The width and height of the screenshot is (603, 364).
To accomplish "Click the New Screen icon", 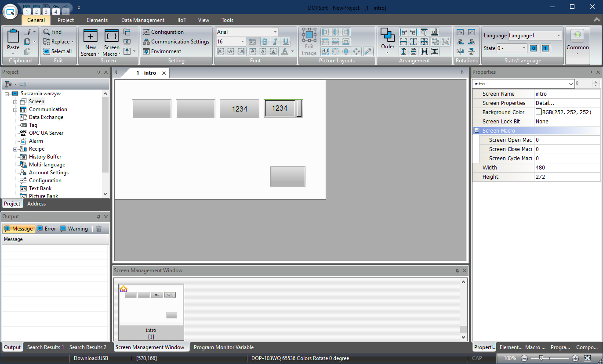I will [91, 37].
